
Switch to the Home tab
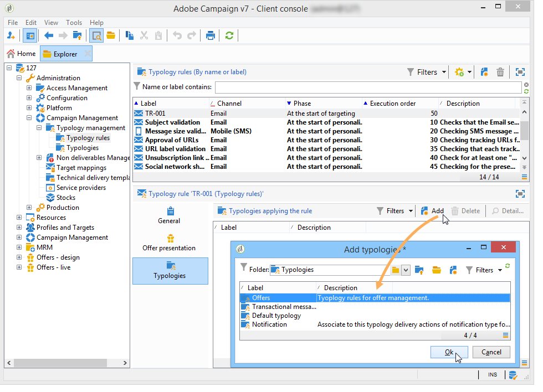click(21, 54)
